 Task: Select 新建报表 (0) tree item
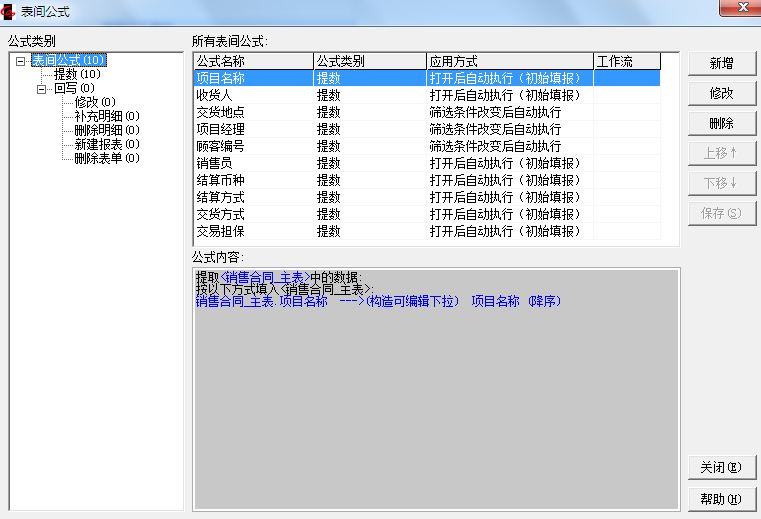pos(106,144)
